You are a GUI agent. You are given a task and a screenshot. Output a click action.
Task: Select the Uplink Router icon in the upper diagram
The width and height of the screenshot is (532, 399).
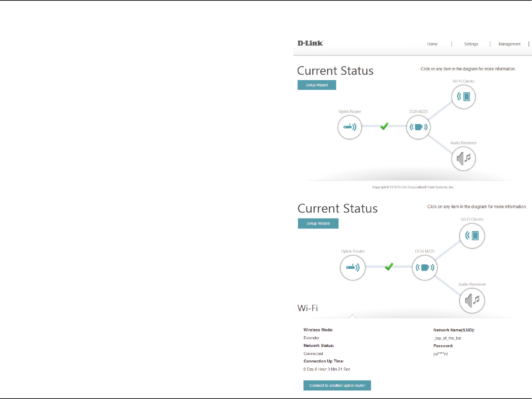350,127
